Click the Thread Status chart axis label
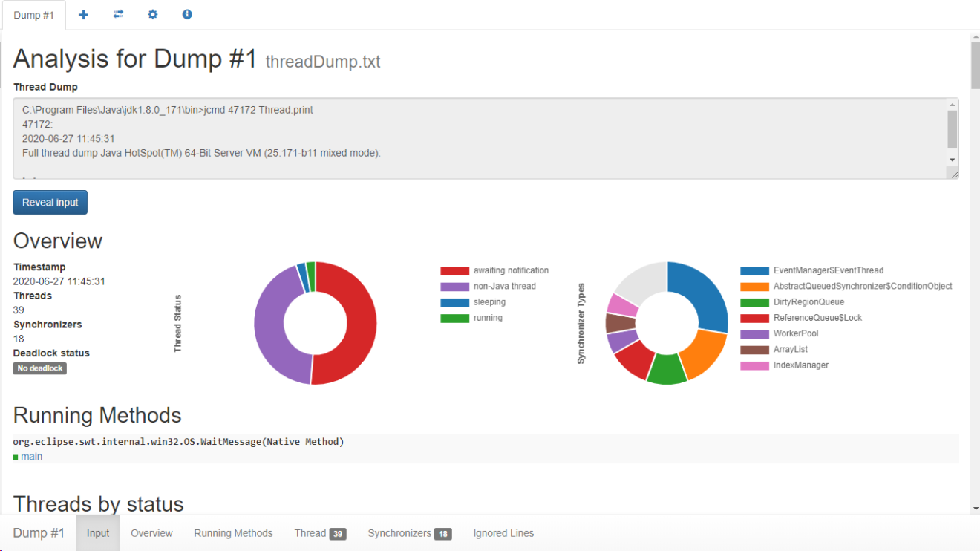The image size is (980, 551). [x=177, y=323]
